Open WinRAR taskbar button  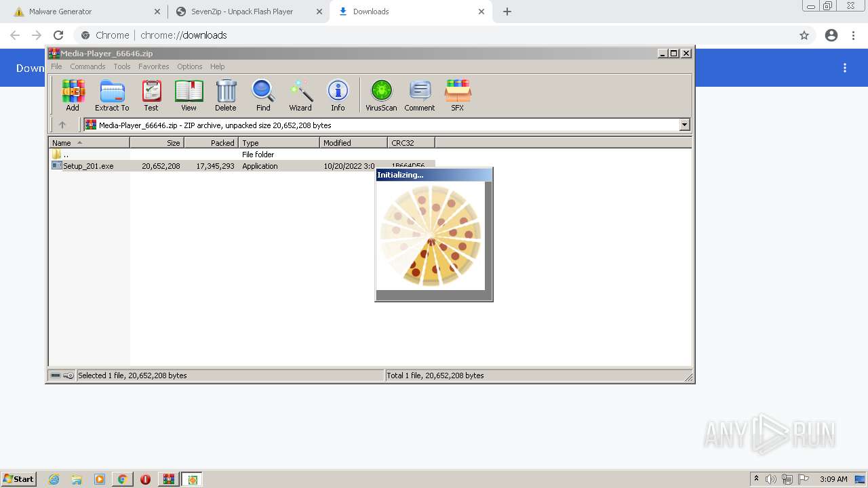pos(168,479)
